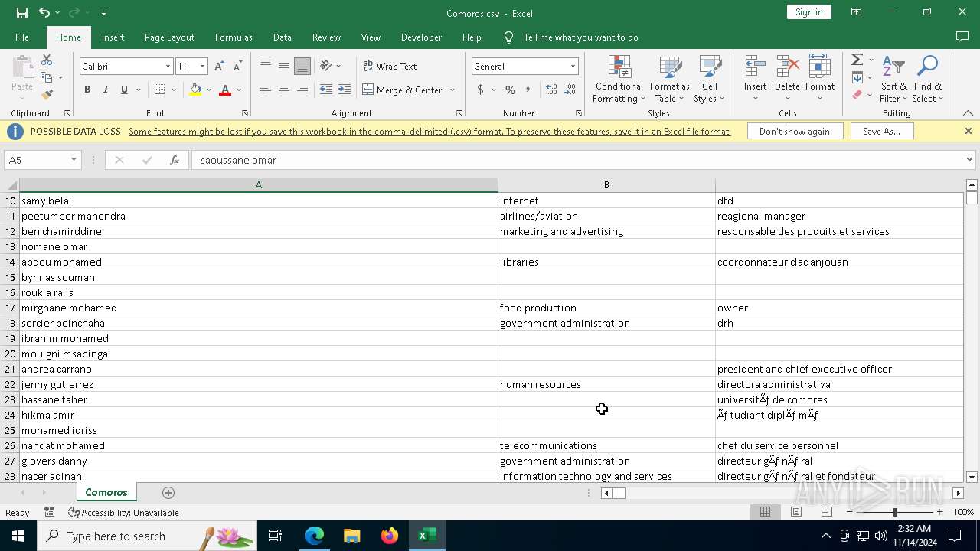This screenshot has height=551, width=980.
Task: Click Increase Font Size icon
Action: pos(220,67)
